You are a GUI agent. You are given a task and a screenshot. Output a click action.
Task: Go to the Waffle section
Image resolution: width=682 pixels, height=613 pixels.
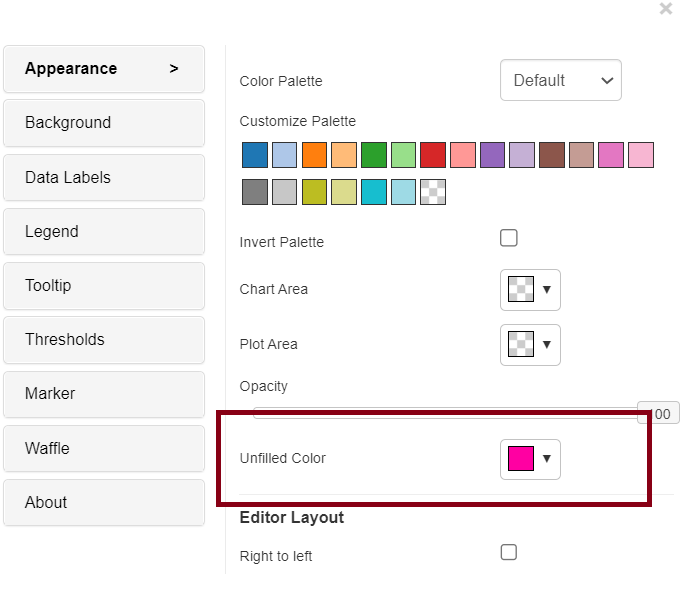(x=104, y=448)
